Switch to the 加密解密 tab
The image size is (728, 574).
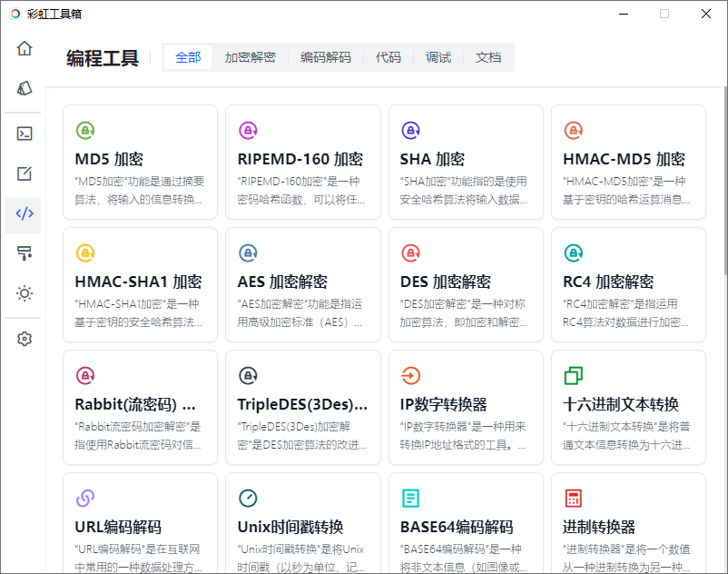coord(250,57)
